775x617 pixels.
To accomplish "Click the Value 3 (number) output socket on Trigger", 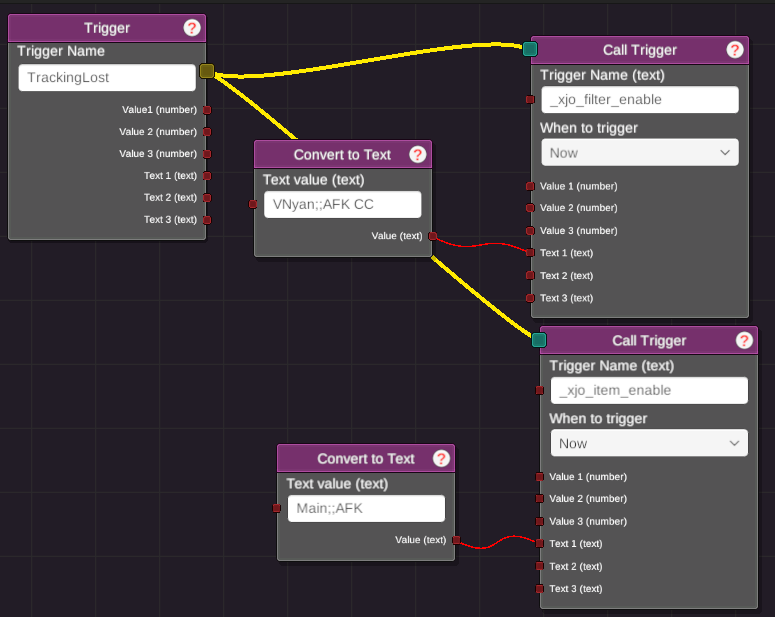I will (208, 154).
